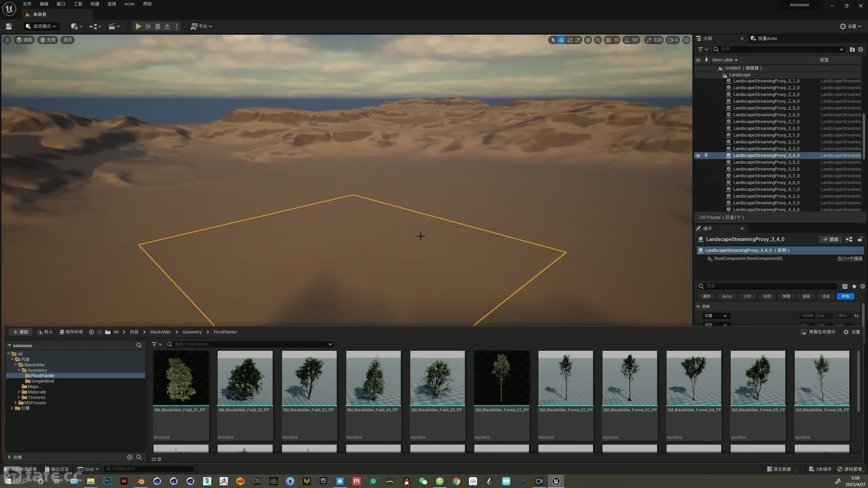868x488 pixels.
Task: Open the 平台 platforms dropdown
Action: 201,26
